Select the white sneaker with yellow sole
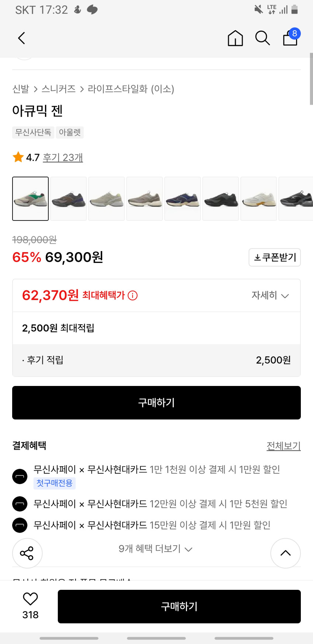Screen dimensions: 313x644 tap(258, 199)
